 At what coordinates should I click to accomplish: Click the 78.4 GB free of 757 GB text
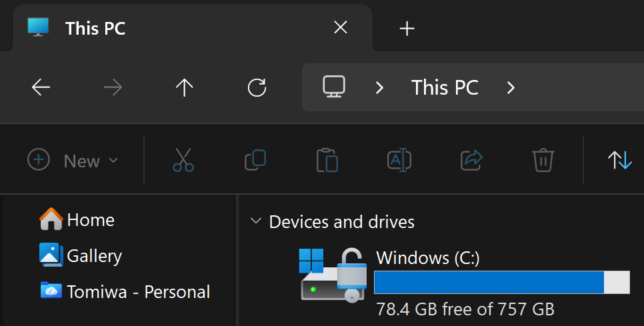465,309
